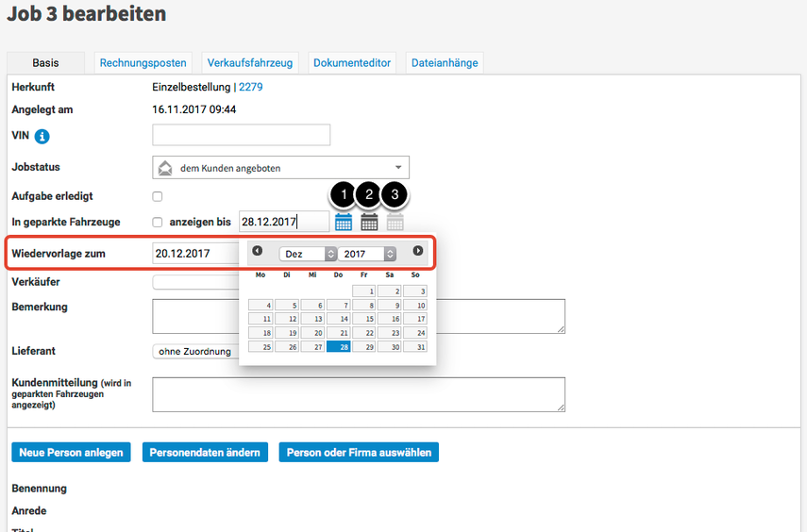Open order link 2279
Screen dimensions: 807x532
251,87
